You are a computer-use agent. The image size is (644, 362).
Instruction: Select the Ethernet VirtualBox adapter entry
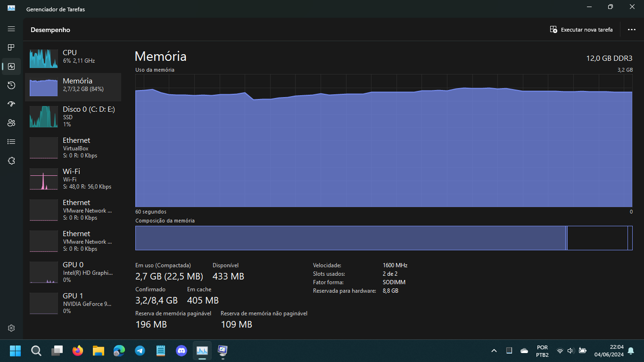[73, 148]
